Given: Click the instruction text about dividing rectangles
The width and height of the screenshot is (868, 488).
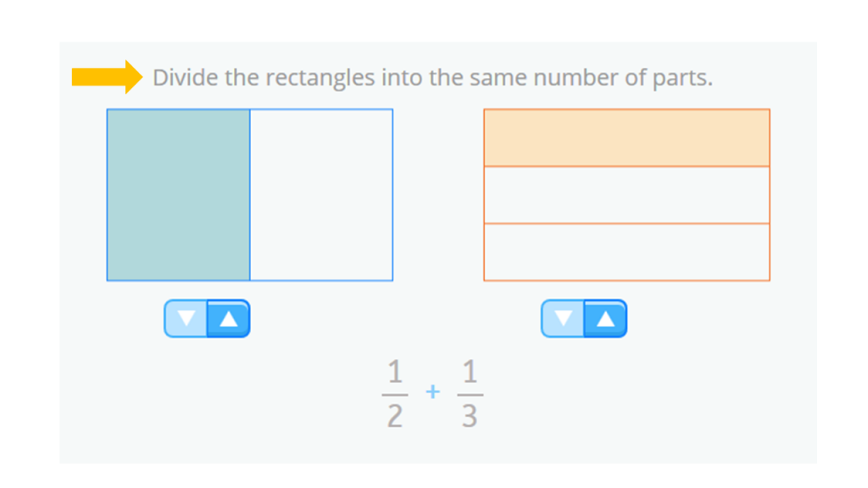Looking at the screenshot, I should (432, 77).
